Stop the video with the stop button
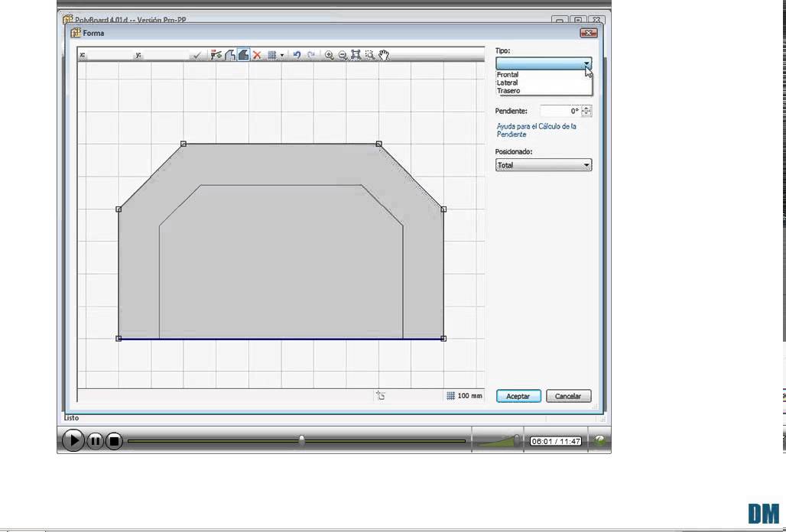The height and width of the screenshot is (532, 786). click(114, 441)
